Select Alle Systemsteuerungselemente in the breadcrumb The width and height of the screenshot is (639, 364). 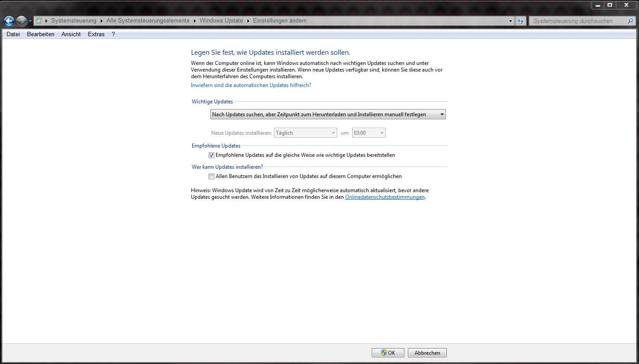click(x=148, y=21)
